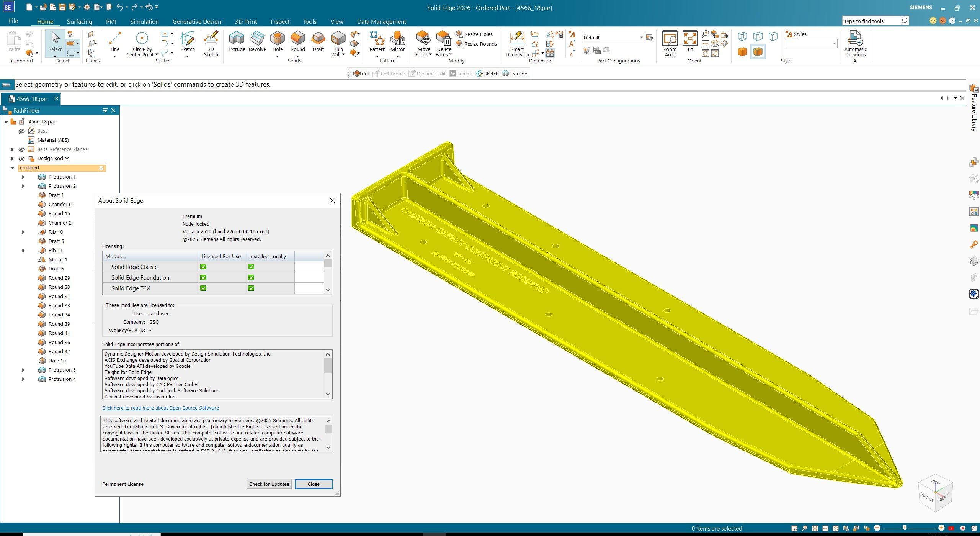Expand the Rib 10 feature node
Screen dimensions: 980x536
(x=23, y=232)
